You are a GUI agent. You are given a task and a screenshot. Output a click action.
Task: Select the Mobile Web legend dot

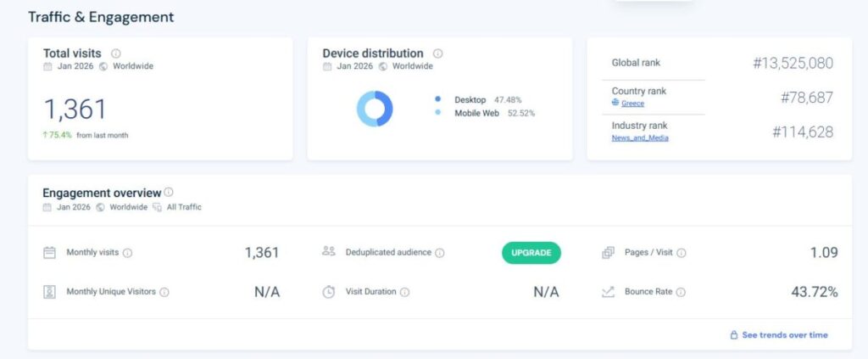pos(438,113)
